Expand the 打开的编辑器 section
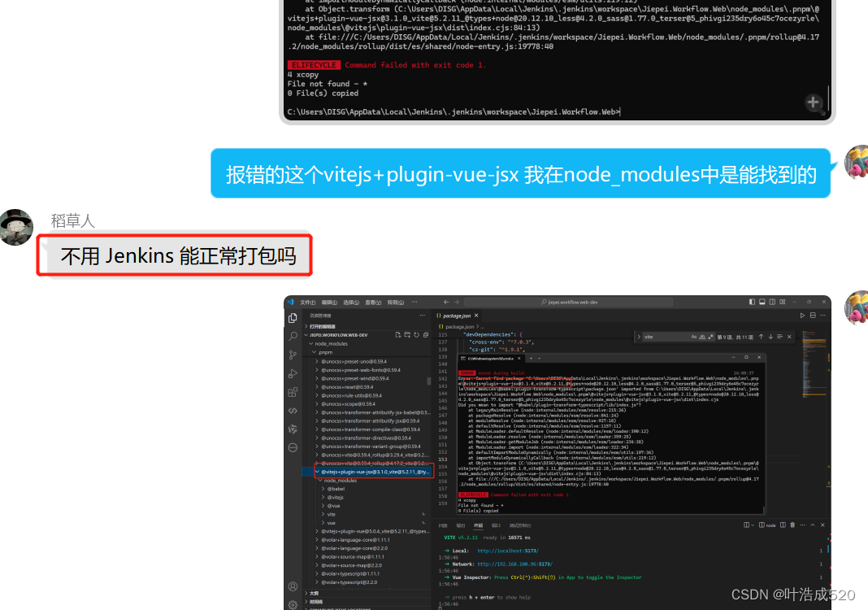The width and height of the screenshot is (868, 610). pos(367,326)
